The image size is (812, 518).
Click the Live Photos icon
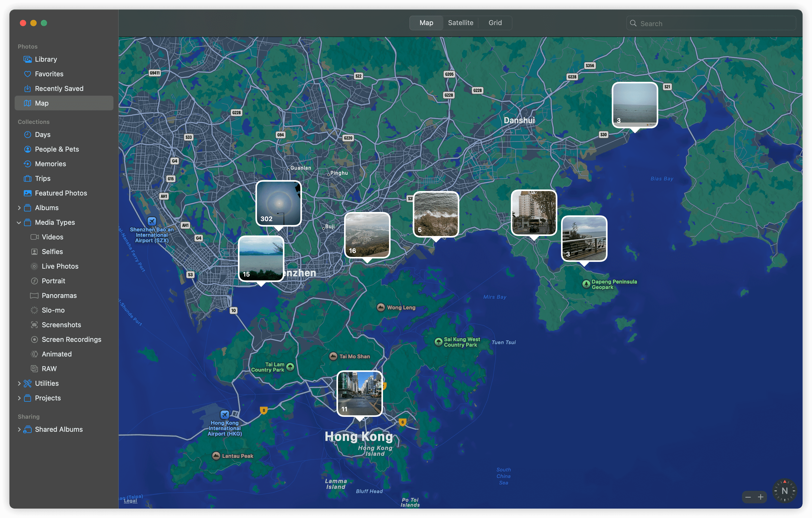click(x=35, y=266)
